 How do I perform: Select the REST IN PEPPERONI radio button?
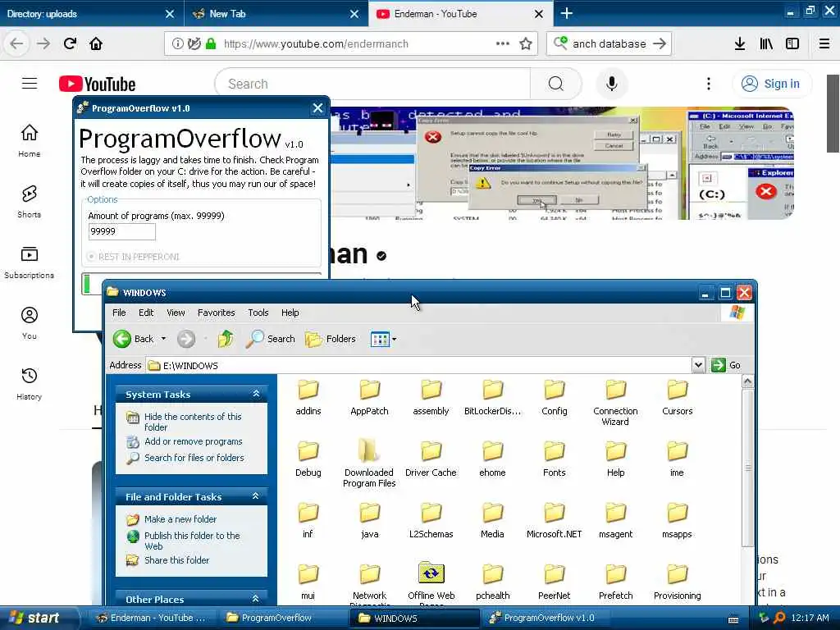(91, 257)
